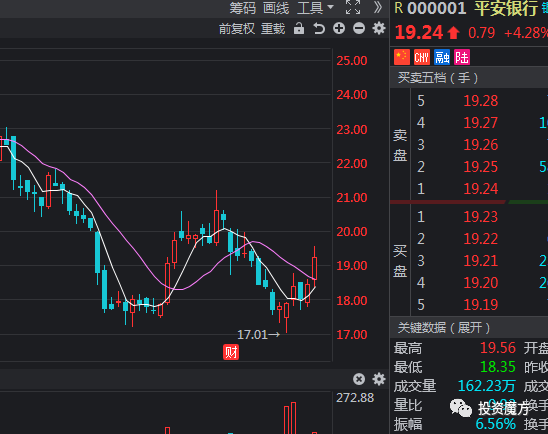
Task: Click the price change value 0.79
Action: tap(482, 33)
